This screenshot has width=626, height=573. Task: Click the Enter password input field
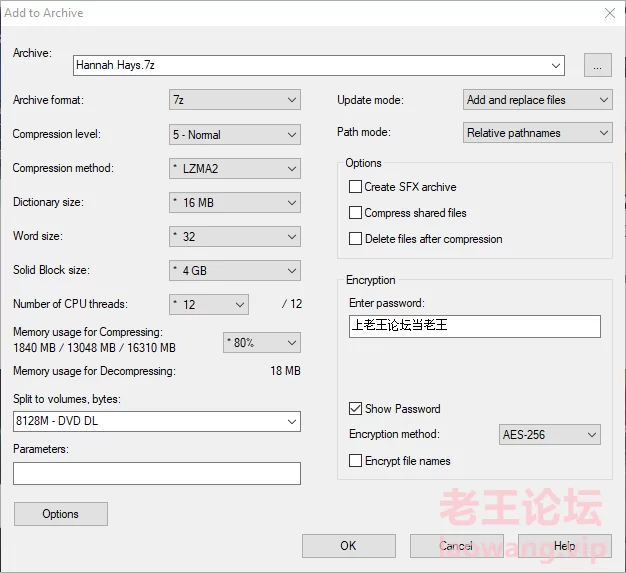coord(475,326)
